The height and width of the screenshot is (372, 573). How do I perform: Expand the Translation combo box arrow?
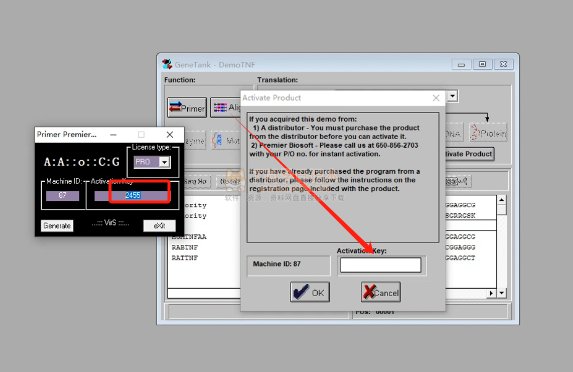pyautogui.click(x=452, y=96)
